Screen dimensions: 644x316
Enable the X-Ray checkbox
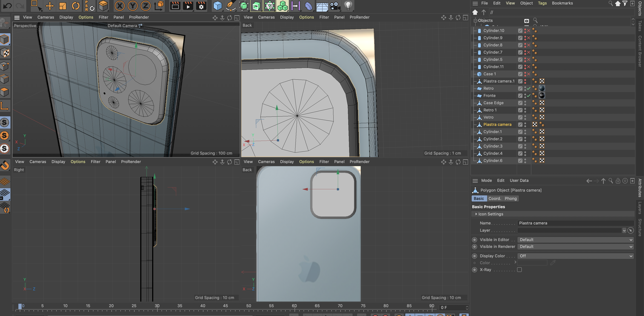click(x=519, y=270)
